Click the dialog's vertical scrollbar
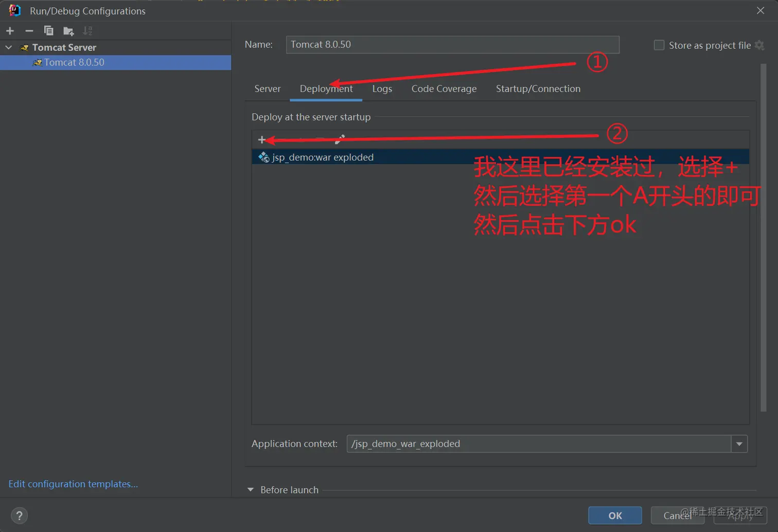Screen dimensions: 778x532 tap(764, 238)
